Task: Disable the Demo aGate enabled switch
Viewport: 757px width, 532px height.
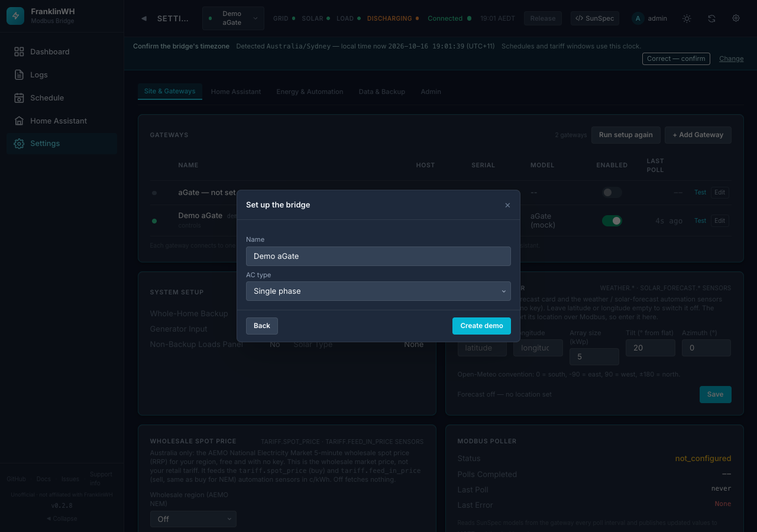Action: coord(612,220)
